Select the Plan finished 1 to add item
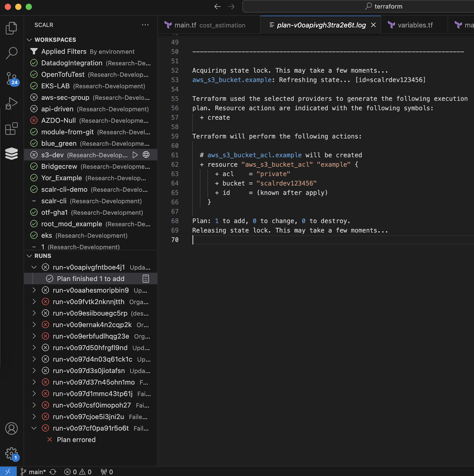This screenshot has height=476, width=474. tap(91, 279)
